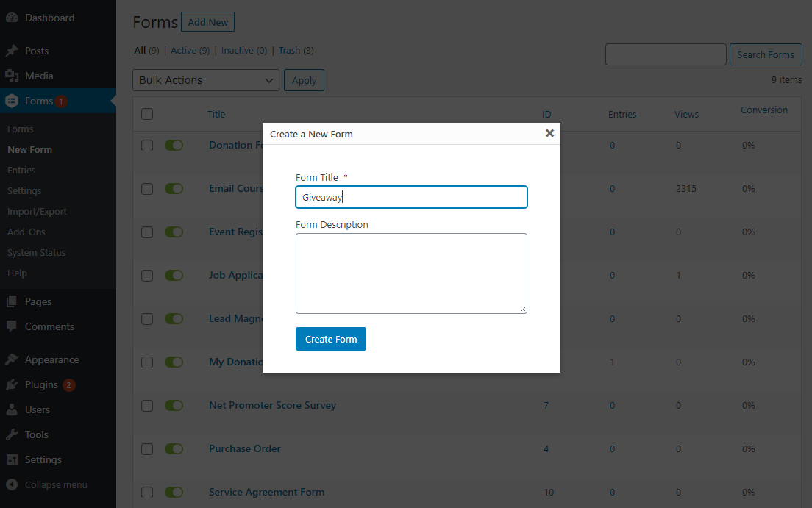The height and width of the screenshot is (508, 812).
Task: Click the Settings sliders icon
Action: coord(12,459)
